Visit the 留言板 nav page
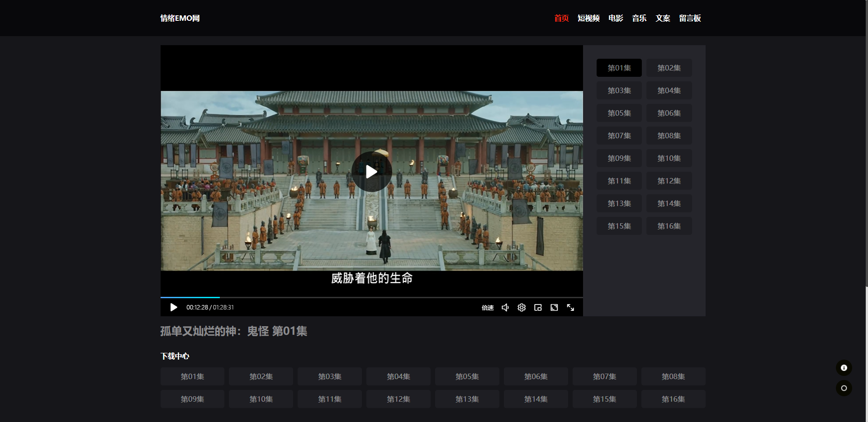Viewport: 868px width, 422px height. pyautogui.click(x=690, y=18)
